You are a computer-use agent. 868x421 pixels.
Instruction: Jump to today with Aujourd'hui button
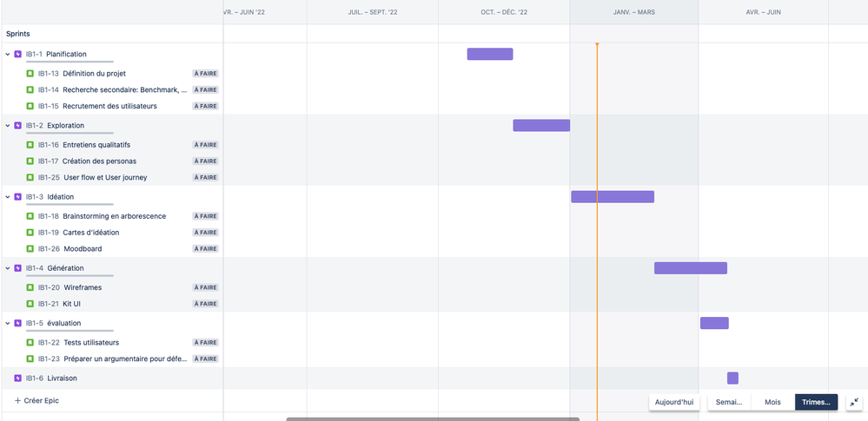pos(673,402)
